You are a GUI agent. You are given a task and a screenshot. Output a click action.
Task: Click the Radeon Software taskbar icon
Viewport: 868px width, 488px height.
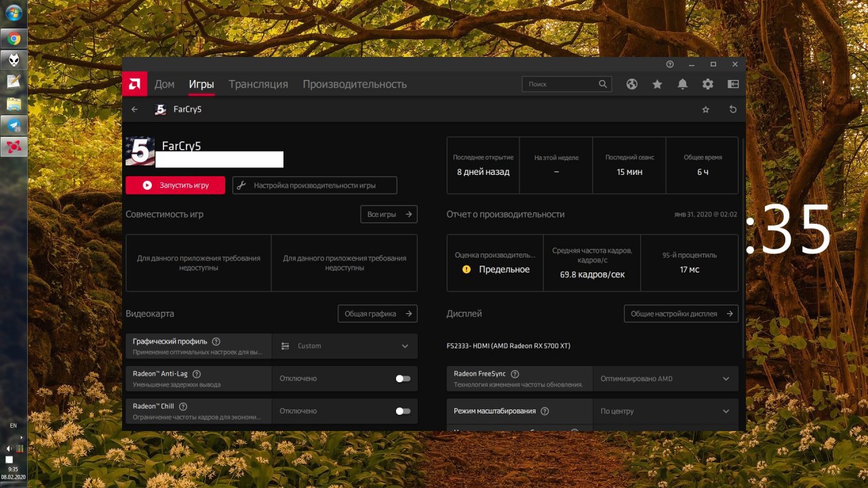tap(14, 146)
